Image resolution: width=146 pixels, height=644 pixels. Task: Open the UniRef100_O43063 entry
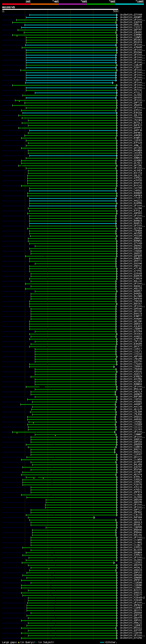(131, 334)
